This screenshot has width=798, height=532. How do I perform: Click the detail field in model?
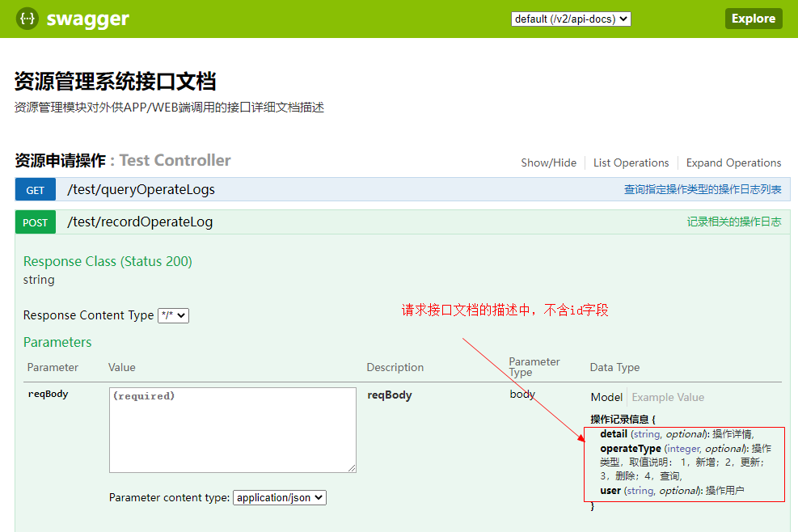click(614, 433)
